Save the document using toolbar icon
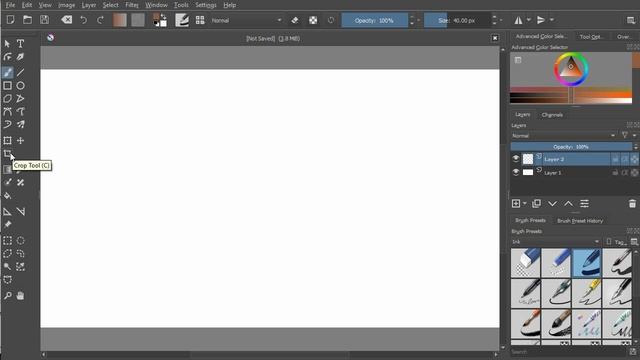 coord(44,20)
